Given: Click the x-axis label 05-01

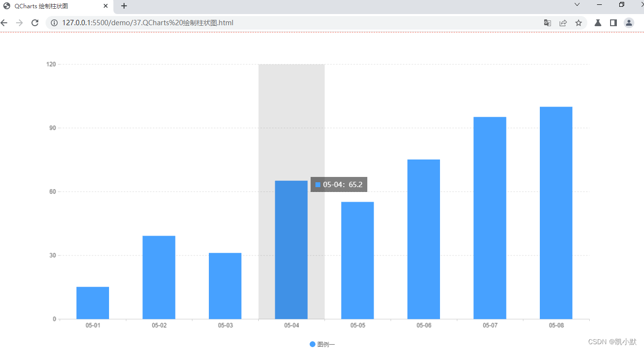Looking at the screenshot, I should click(93, 325).
